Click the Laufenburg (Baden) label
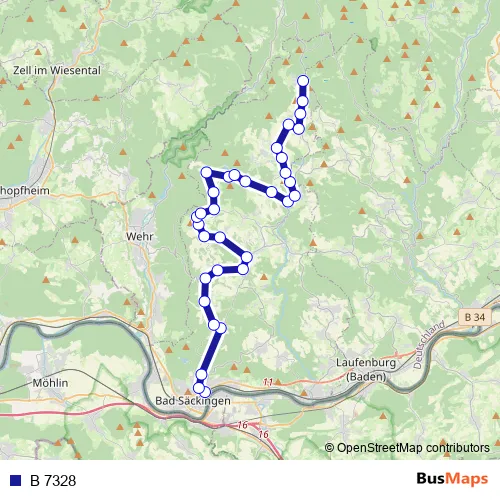This screenshot has height=500, width=500. coord(366,370)
